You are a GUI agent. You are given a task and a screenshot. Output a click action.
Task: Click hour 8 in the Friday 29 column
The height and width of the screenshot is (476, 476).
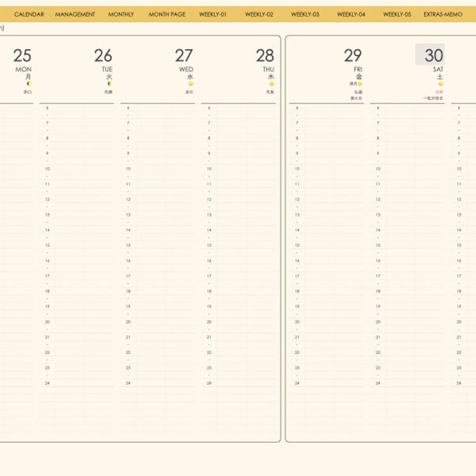[x=297, y=138]
